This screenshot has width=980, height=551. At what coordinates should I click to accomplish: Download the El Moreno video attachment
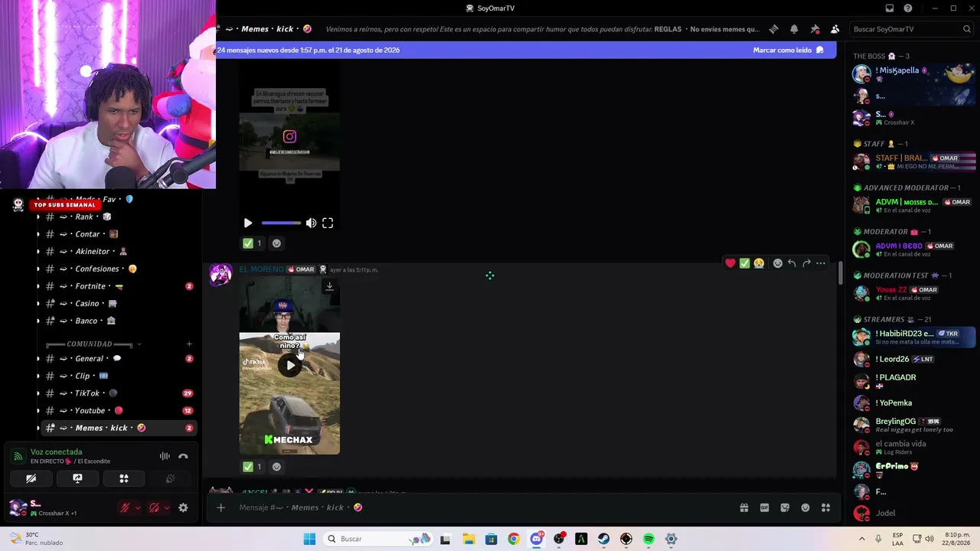329,286
